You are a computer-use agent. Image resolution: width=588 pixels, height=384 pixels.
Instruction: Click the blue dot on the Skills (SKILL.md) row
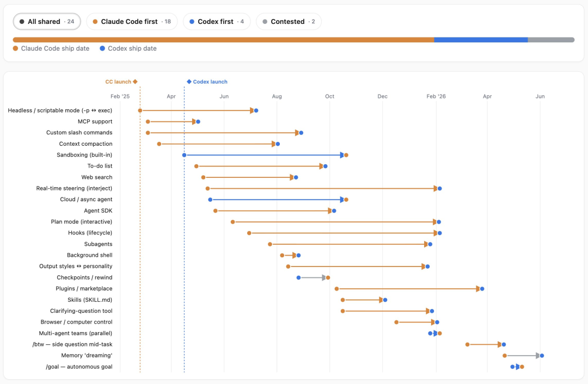[385, 300]
